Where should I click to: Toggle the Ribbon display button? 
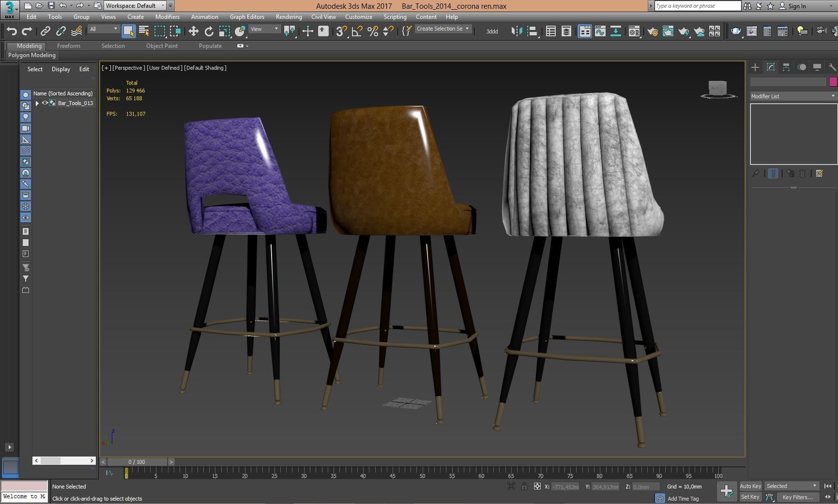[x=585, y=31]
